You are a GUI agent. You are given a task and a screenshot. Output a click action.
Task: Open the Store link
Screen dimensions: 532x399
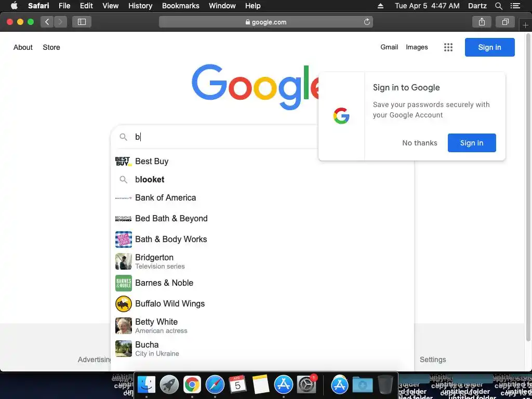click(x=51, y=47)
